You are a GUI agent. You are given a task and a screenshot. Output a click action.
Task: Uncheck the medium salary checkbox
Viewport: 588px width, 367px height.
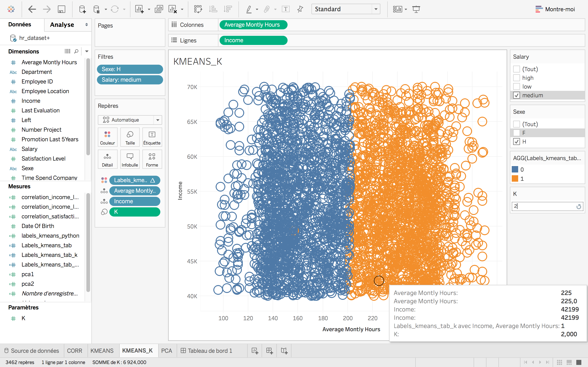point(517,95)
